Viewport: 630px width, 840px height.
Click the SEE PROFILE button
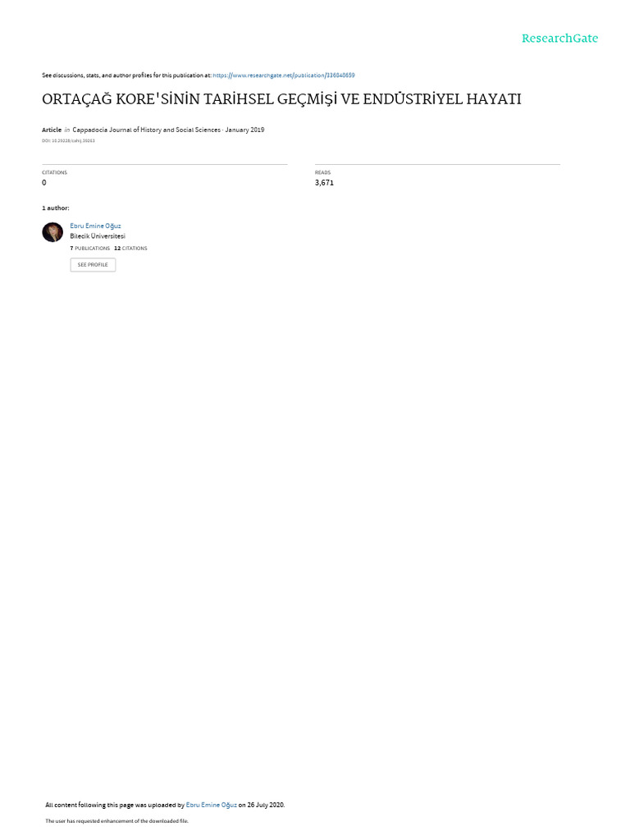coord(93,265)
